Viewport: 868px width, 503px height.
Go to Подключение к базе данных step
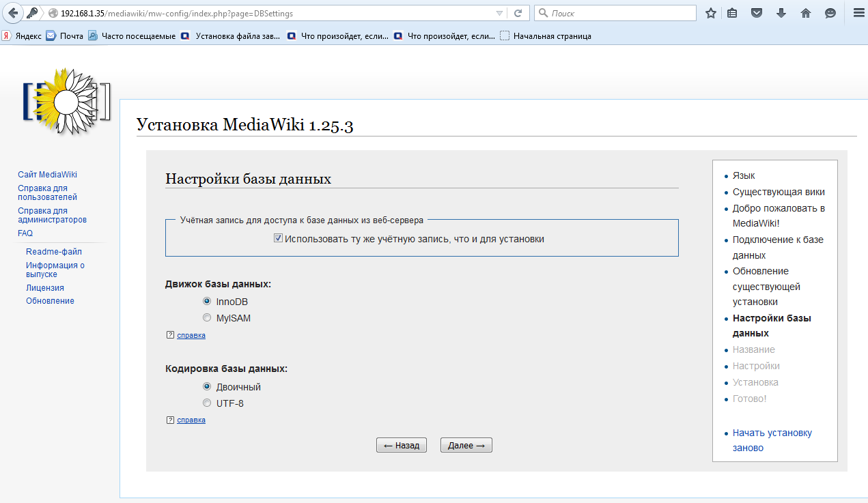click(778, 248)
